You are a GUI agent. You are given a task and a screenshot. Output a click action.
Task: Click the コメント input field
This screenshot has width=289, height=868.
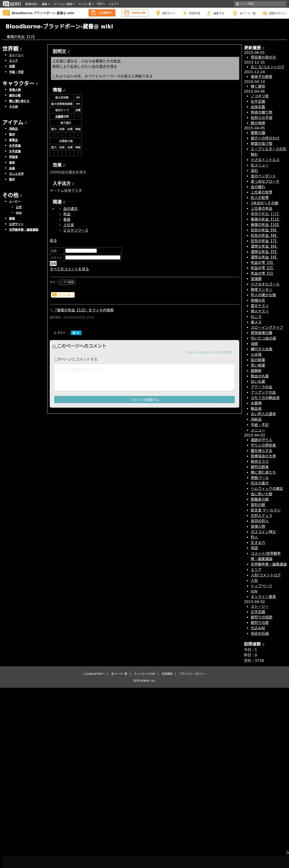click(x=93, y=257)
